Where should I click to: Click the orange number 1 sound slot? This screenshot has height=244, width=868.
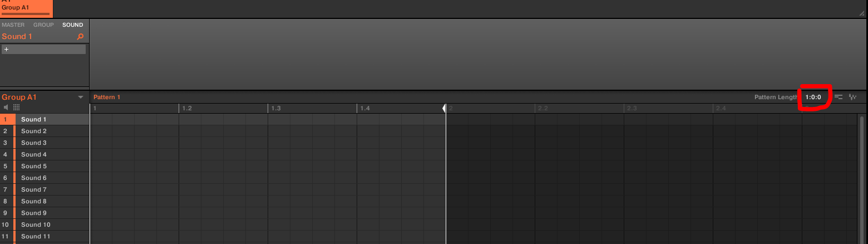click(6, 119)
